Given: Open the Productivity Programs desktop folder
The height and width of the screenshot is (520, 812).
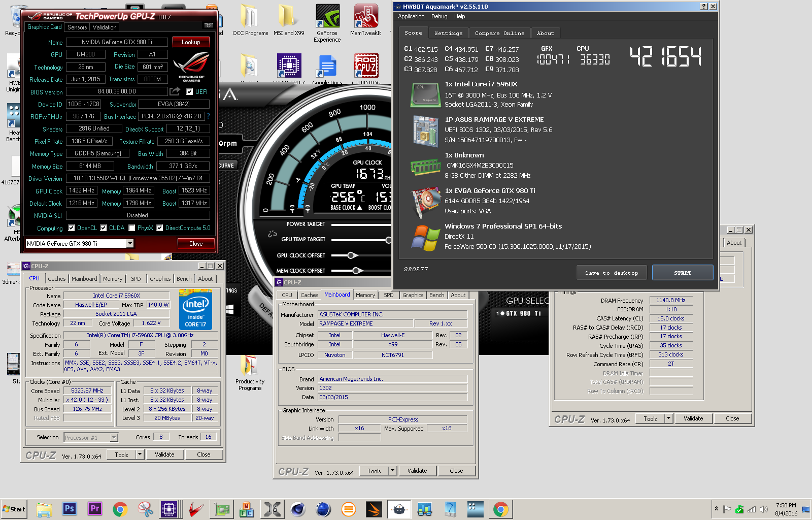Looking at the screenshot, I should pyautogui.click(x=250, y=373).
